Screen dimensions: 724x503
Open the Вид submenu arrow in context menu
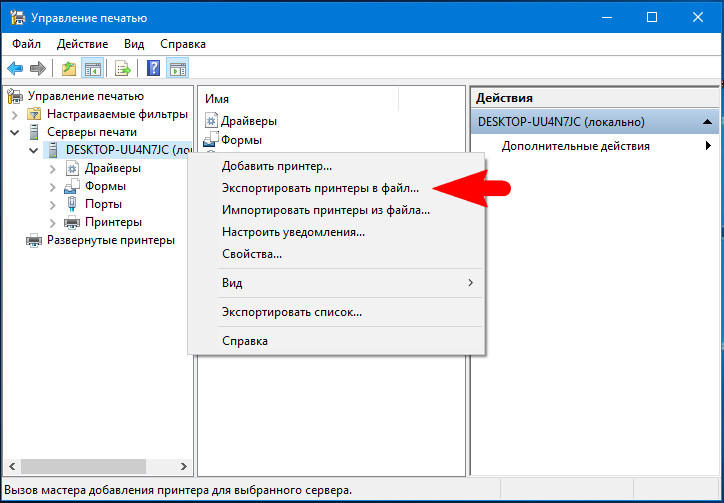tap(471, 282)
